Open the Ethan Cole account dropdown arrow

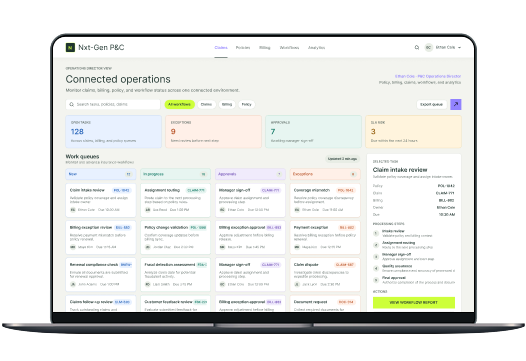pyautogui.click(x=459, y=48)
